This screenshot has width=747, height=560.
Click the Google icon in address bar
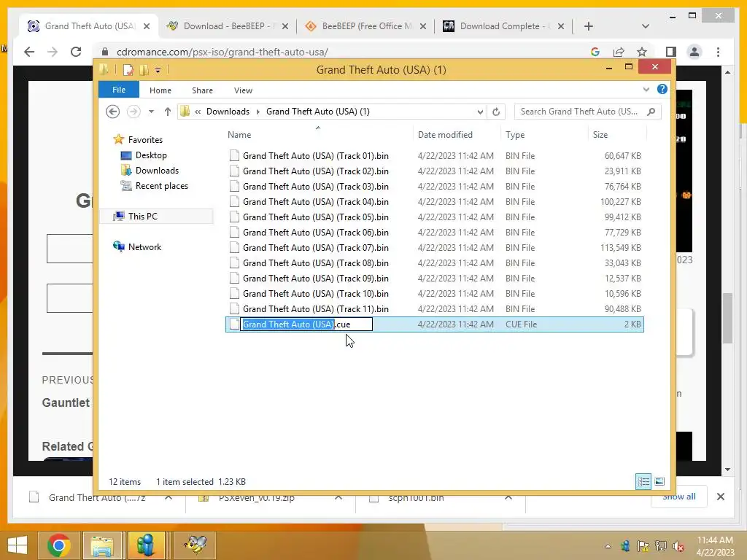(x=595, y=52)
